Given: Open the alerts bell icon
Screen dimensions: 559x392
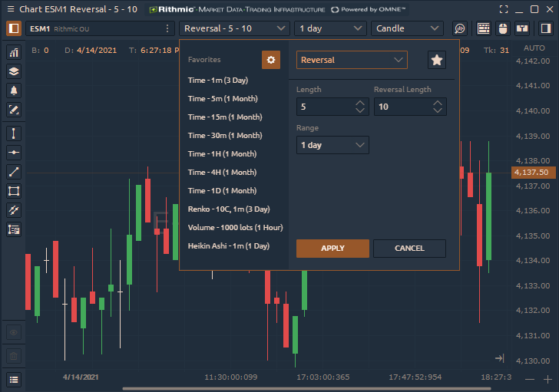Looking at the screenshot, I should click(x=14, y=91).
